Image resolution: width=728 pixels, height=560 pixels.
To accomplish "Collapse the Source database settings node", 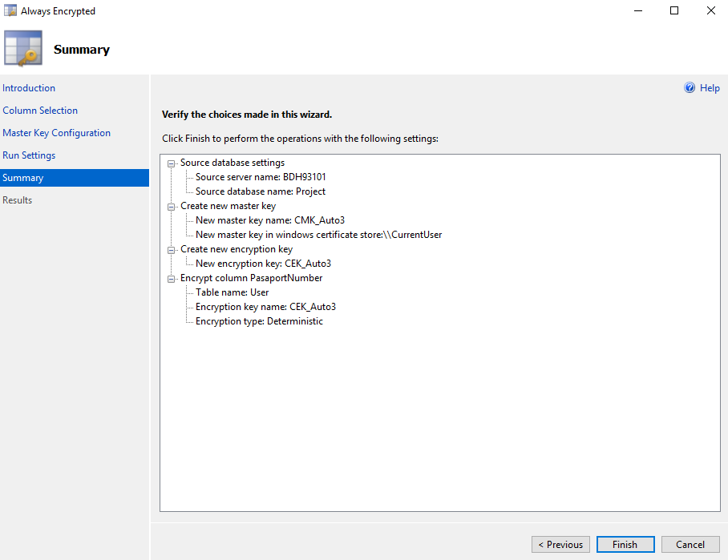I will (172, 163).
